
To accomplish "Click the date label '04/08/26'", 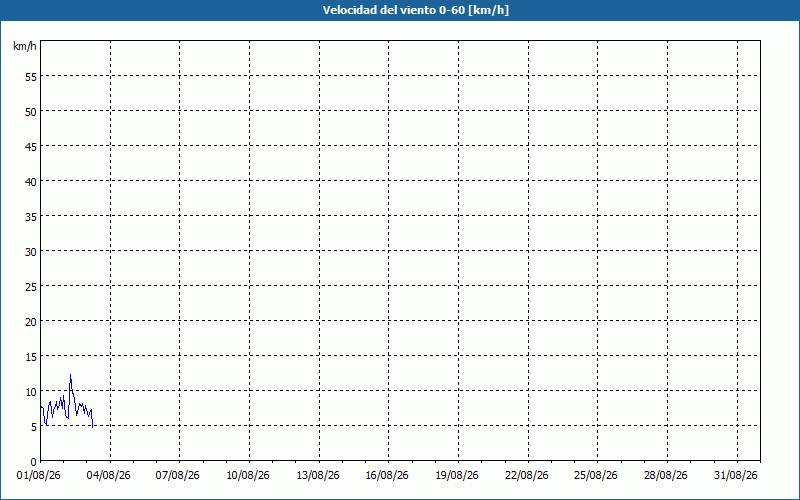I will 109,476.
